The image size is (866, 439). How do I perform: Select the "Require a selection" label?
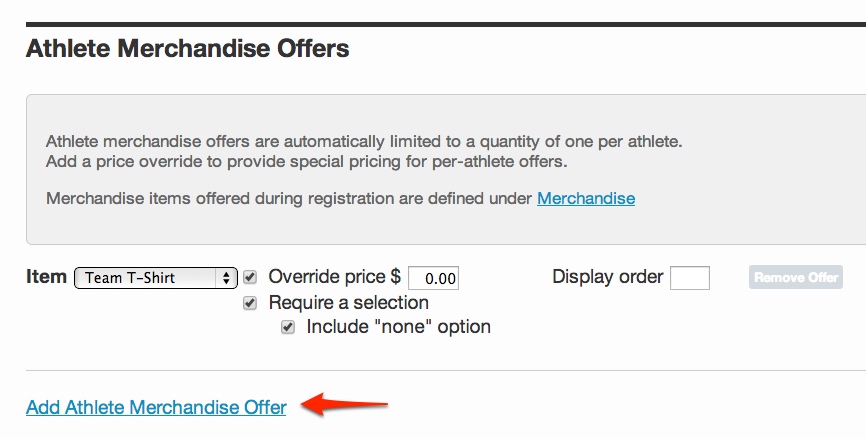(x=348, y=303)
